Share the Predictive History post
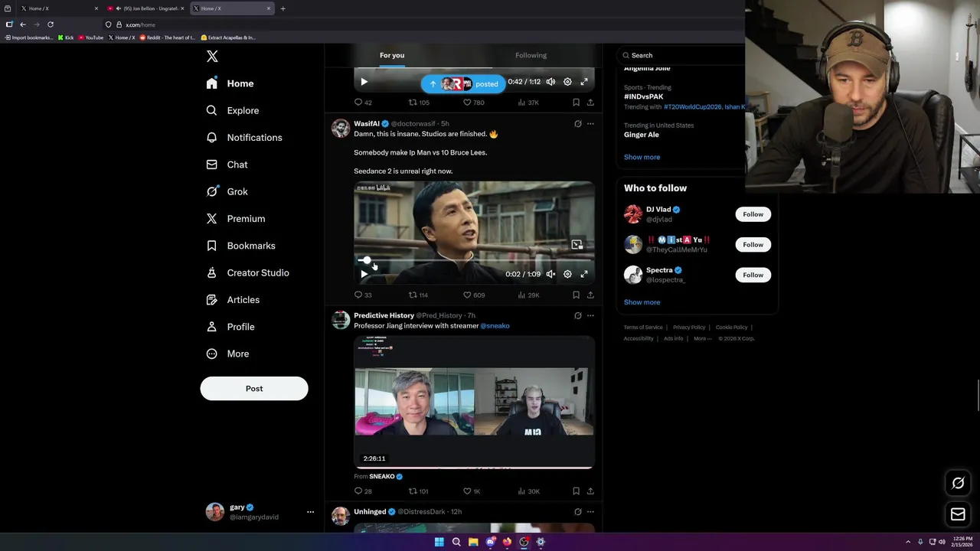 (x=590, y=491)
